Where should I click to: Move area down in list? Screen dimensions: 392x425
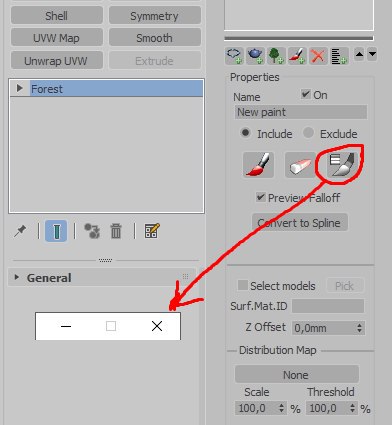point(372,54)
